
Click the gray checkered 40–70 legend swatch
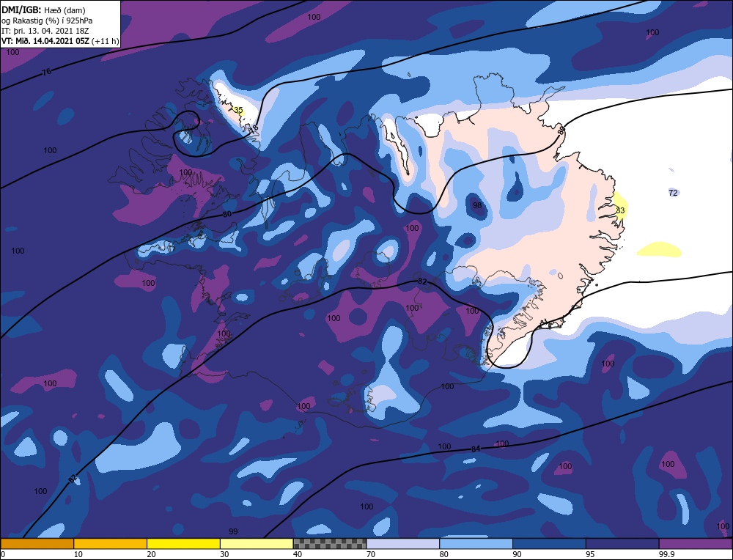tap(330, 544)
